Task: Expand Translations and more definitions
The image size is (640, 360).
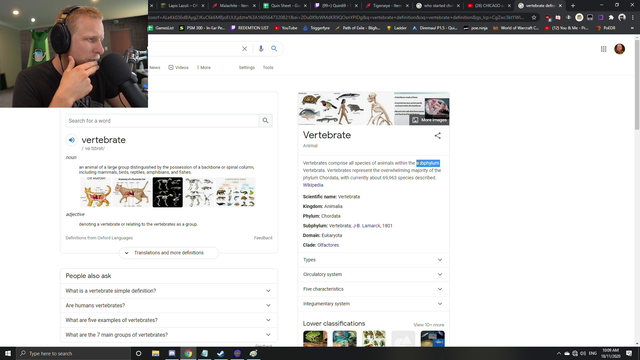Action: click(x=169, y=253)
